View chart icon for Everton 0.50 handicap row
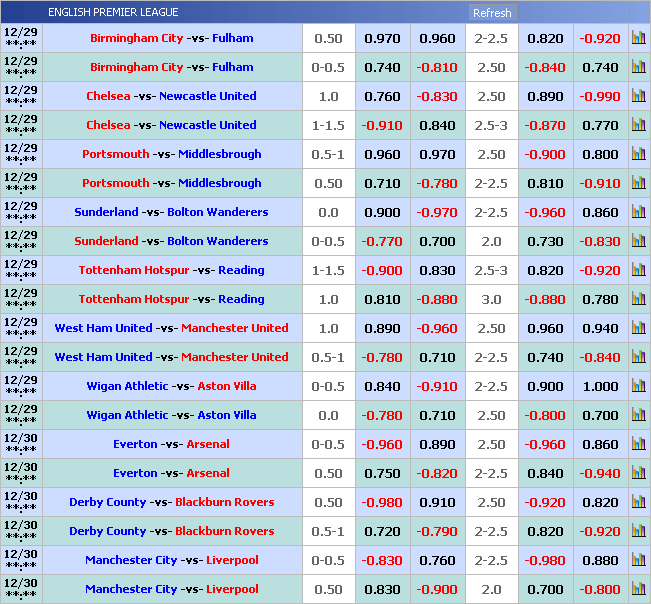This screenshot has height=604, width=651. 638,473
